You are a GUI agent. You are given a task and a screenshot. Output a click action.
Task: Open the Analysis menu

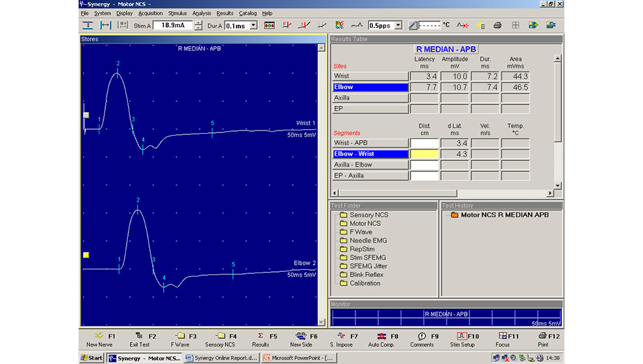pyautogui.click(x=201, y=13)
